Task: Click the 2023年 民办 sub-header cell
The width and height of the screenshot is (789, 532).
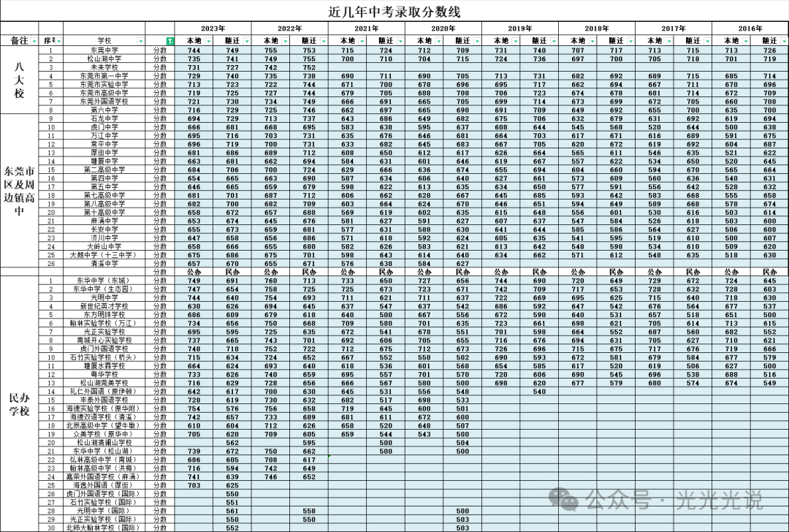Action: (232, 272)
